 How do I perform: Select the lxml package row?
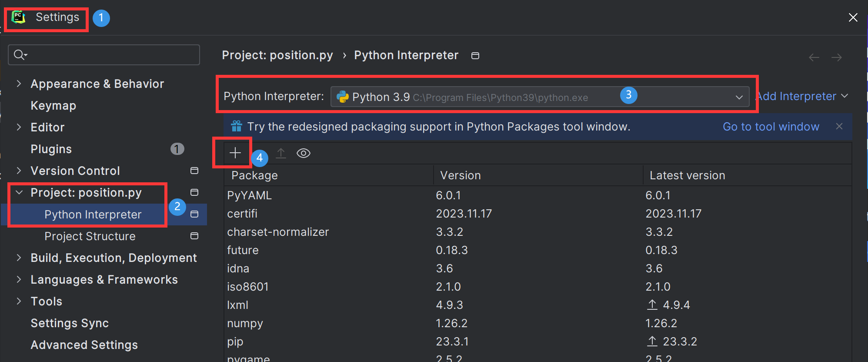(x=537, y=305)
